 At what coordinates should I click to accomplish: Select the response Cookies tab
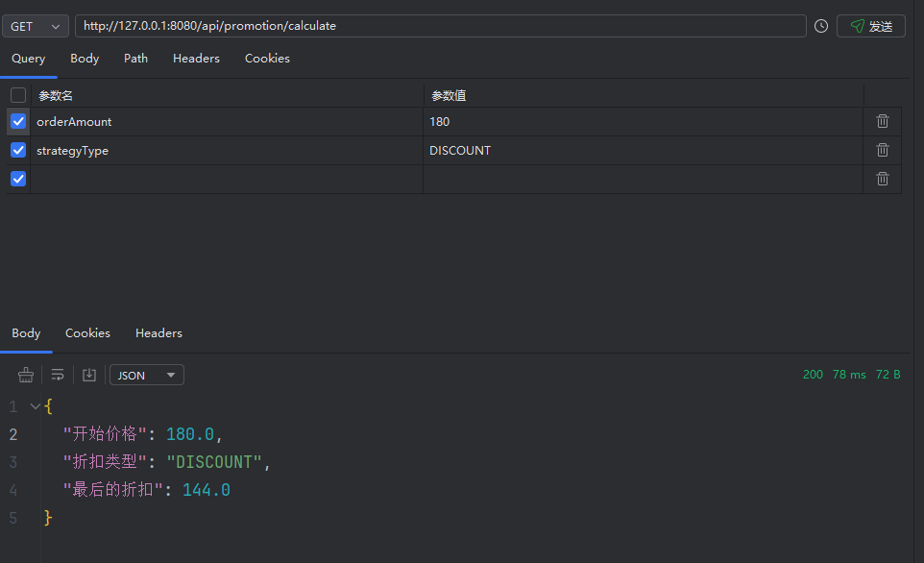(x=87, y=333)
